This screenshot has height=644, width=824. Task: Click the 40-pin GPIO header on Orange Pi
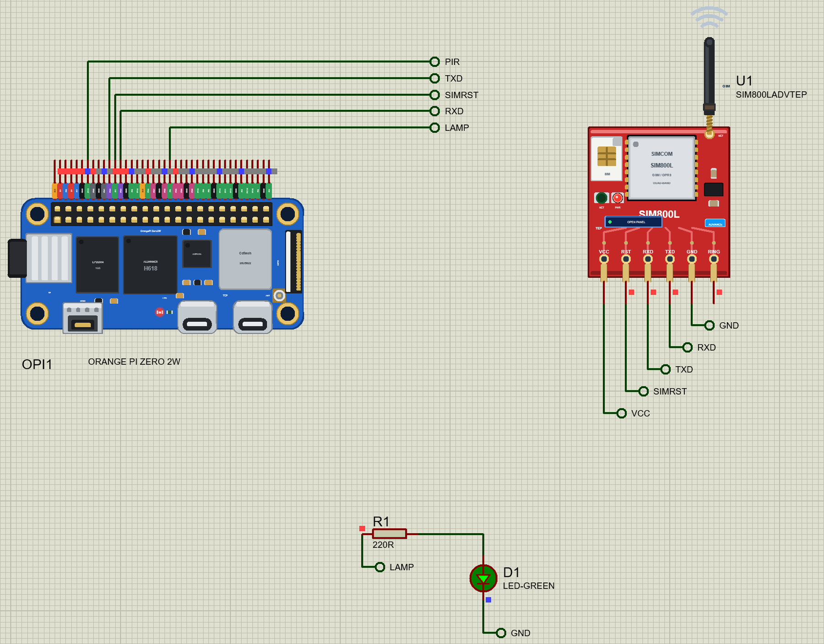(162, 214)
